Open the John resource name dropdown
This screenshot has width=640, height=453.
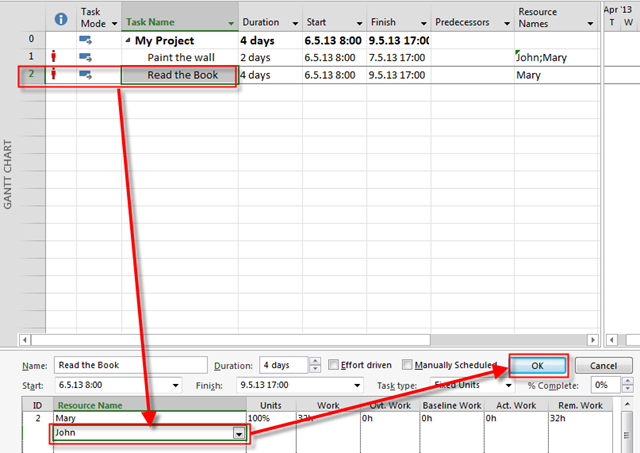238,433
